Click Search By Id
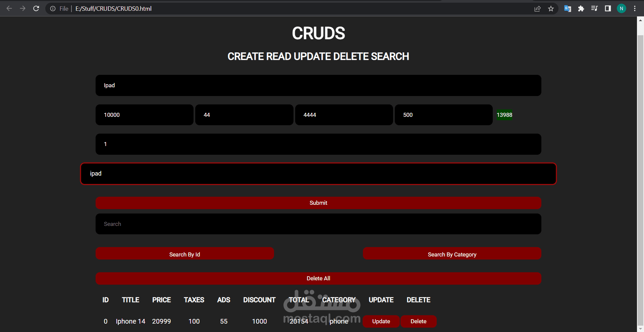This screenshot has height=332, width=644. 184,254
